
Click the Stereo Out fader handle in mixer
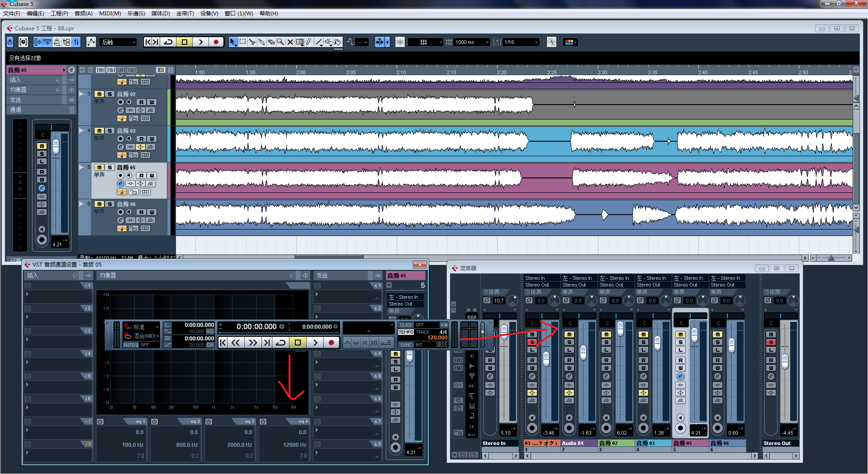pyautogui.click(x=785, y=361)
